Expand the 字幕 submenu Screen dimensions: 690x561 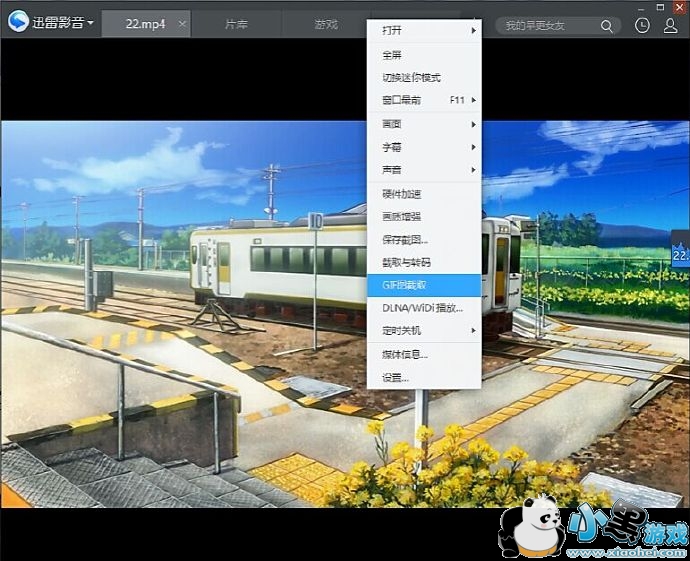[424, 147]
